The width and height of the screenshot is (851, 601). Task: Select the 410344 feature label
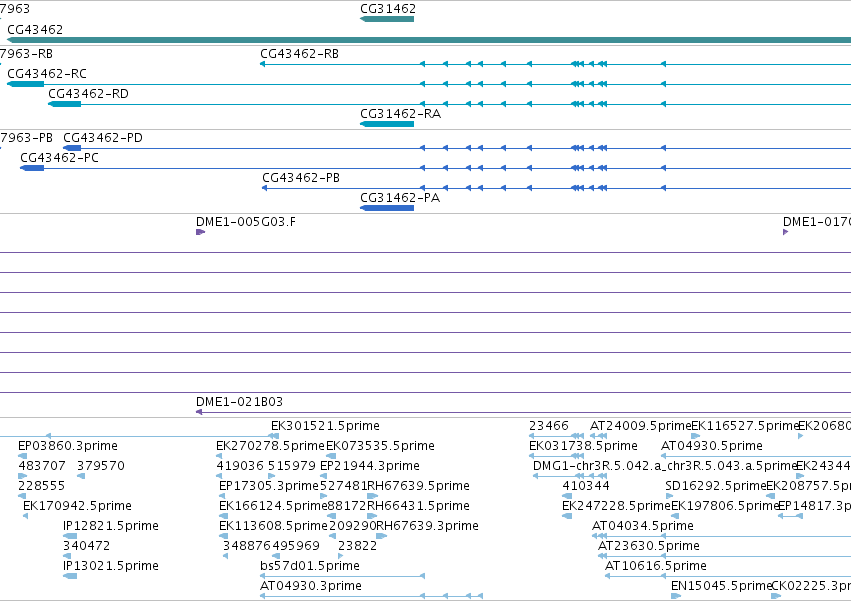click(586, 486)
